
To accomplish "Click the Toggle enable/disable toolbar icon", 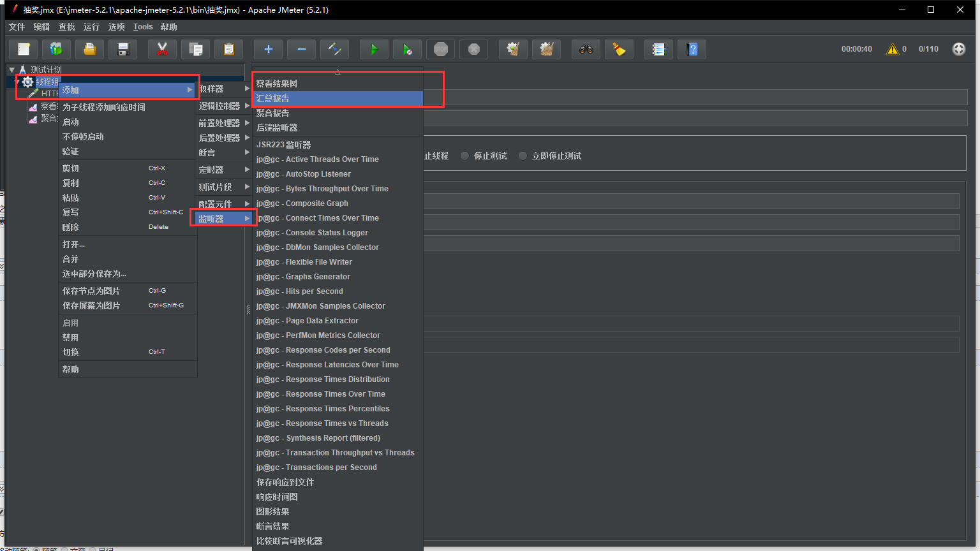I will [335, 49].
